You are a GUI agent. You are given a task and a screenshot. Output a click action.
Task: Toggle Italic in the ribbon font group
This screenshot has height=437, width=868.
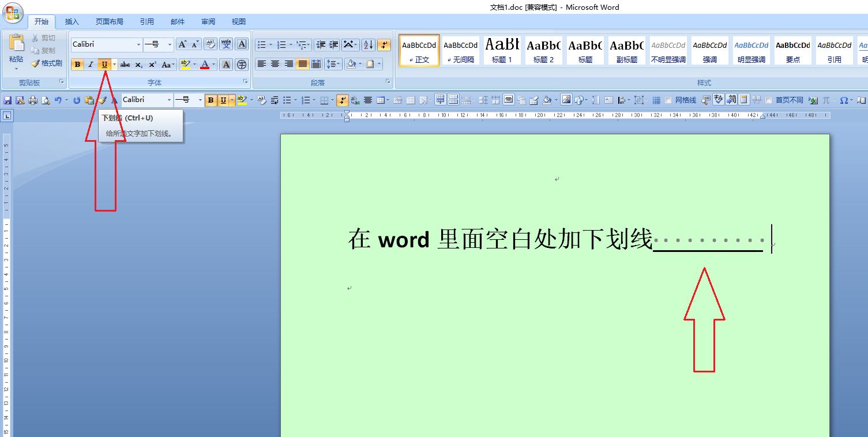(90, 64)
